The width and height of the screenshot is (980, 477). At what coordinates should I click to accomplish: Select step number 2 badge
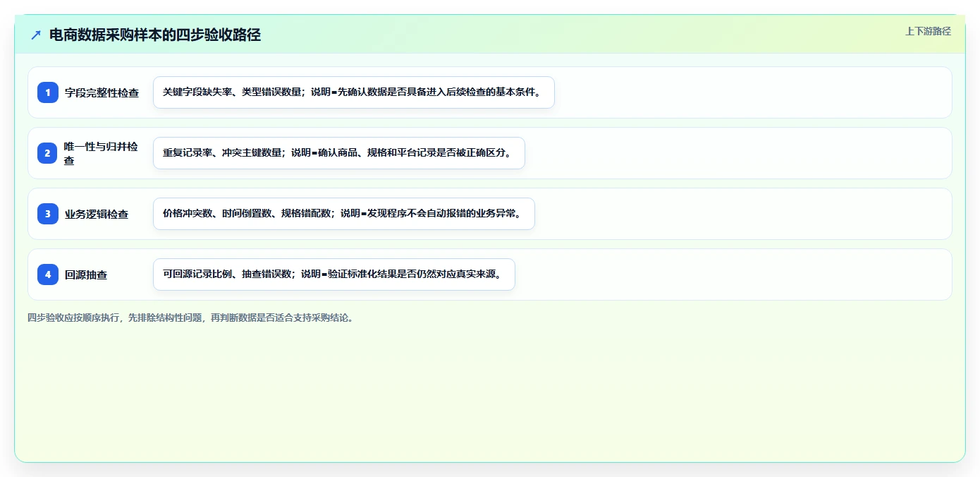(x=48, y=153)
